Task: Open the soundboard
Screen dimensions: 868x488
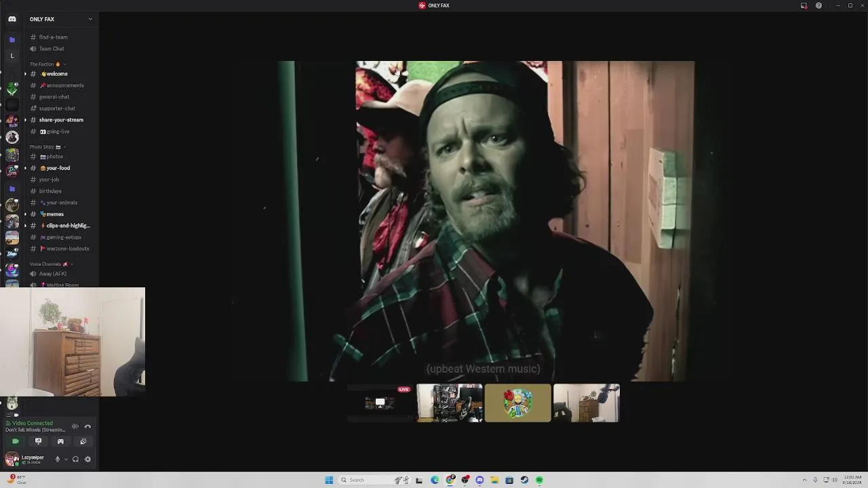Action: click(83, 441)
